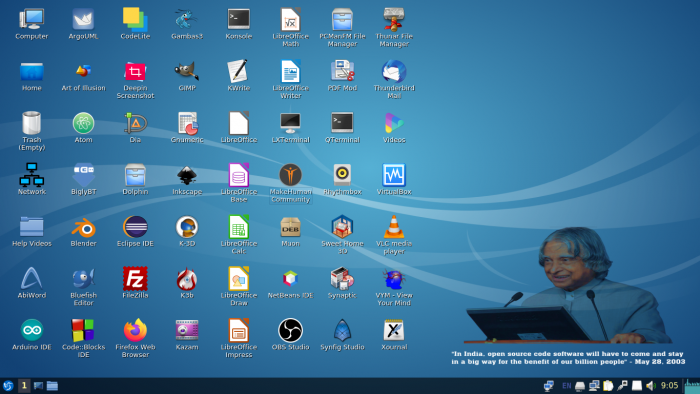The height and width of the screenshot is (394, 700).
Task: Open the CodeLite icon
Action: point(135,20)
